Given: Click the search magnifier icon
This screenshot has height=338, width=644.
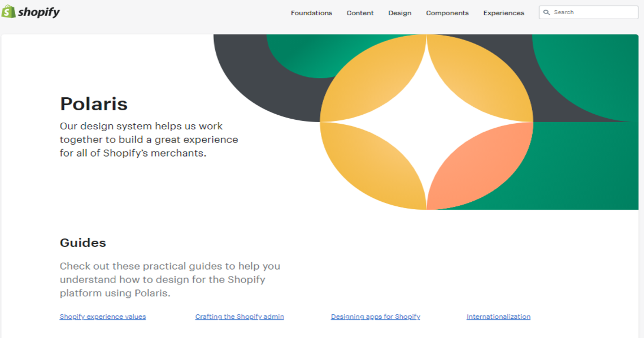Looking at the screenshot, I should pos(546,12).
